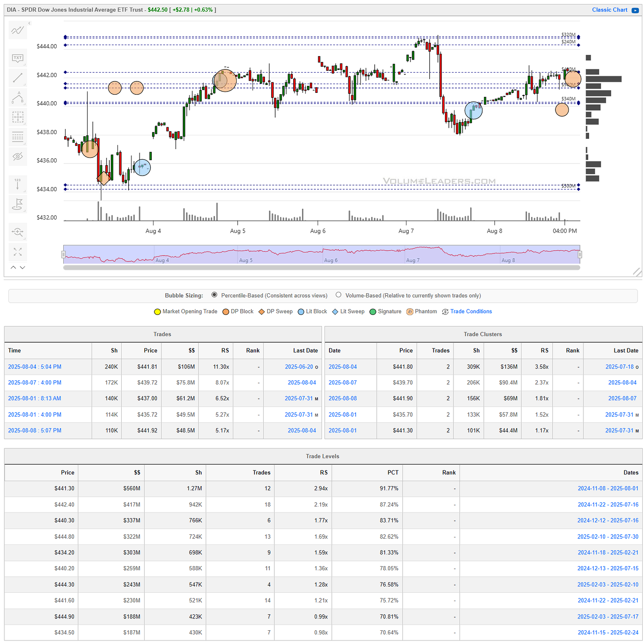Open cluster date 2025-08-08
The width and height of the screenshot is (644, 644).
point(343,399)
